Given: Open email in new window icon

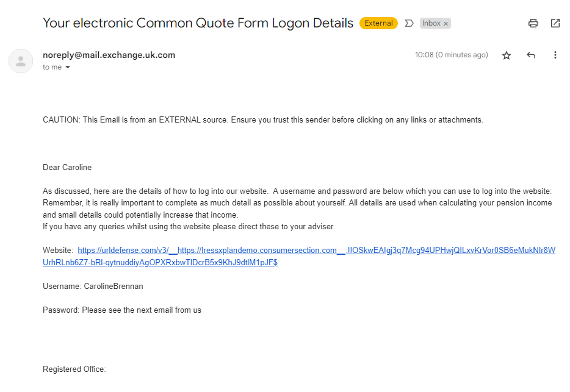Looking at the screenshot, I should tap(555, 23).
